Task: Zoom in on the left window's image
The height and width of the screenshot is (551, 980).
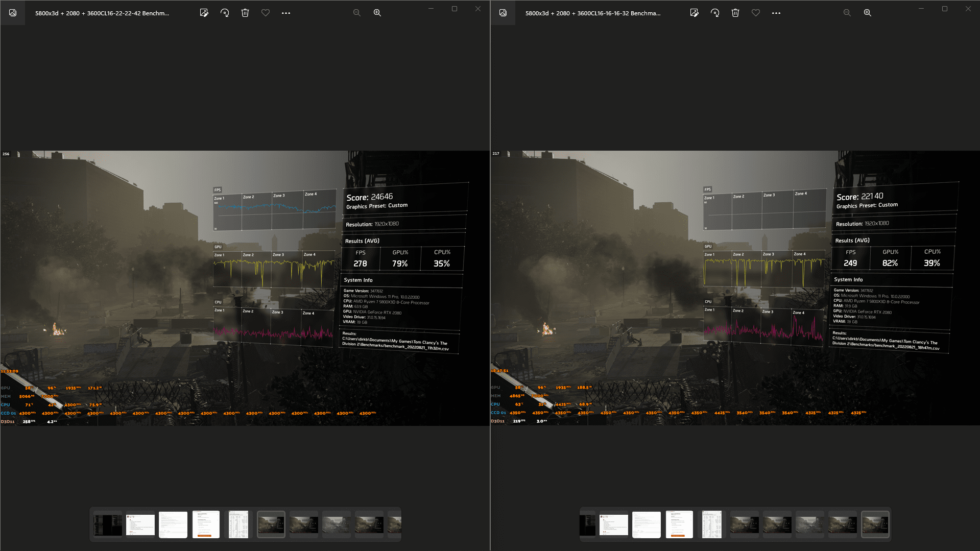Action: click(377, 13)
